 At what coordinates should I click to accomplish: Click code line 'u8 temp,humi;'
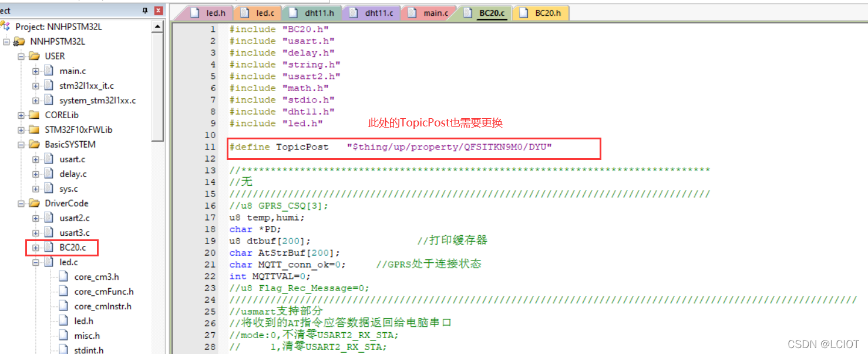coord(267,218)
